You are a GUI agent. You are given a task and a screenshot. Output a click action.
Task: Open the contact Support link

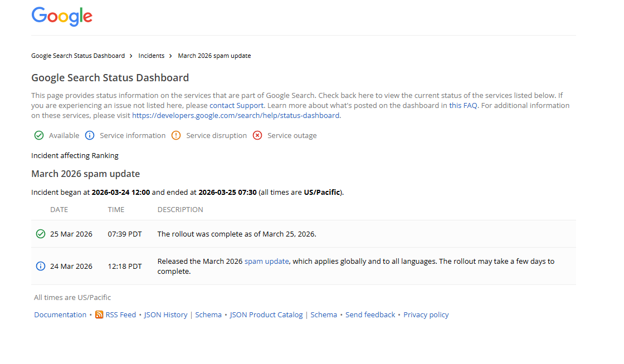(x=236, y=105)
